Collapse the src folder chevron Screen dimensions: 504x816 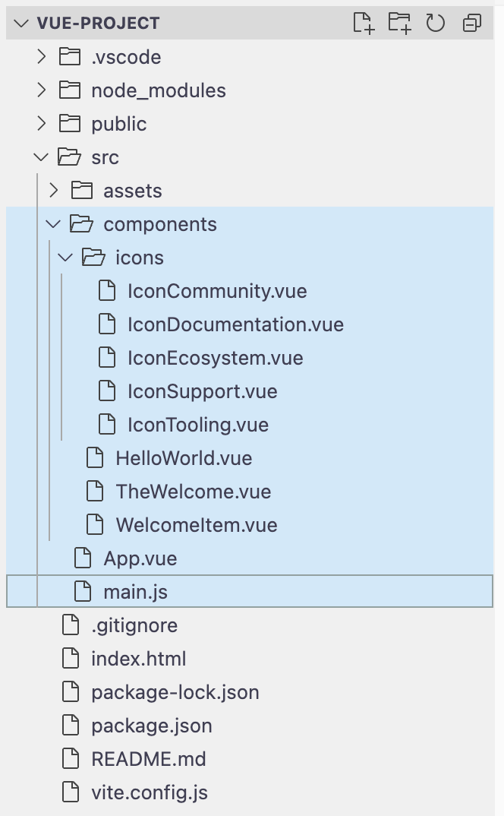[41, 157]
